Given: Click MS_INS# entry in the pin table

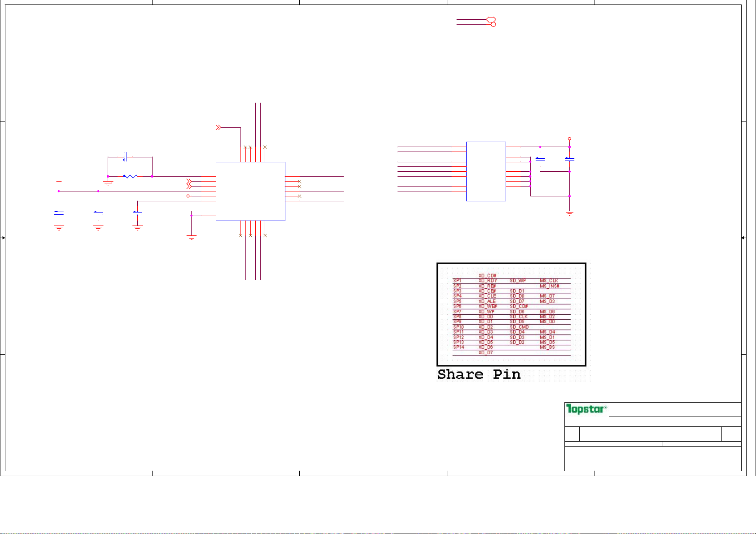Looking at the screenshot, I should (x=549, y=286).
